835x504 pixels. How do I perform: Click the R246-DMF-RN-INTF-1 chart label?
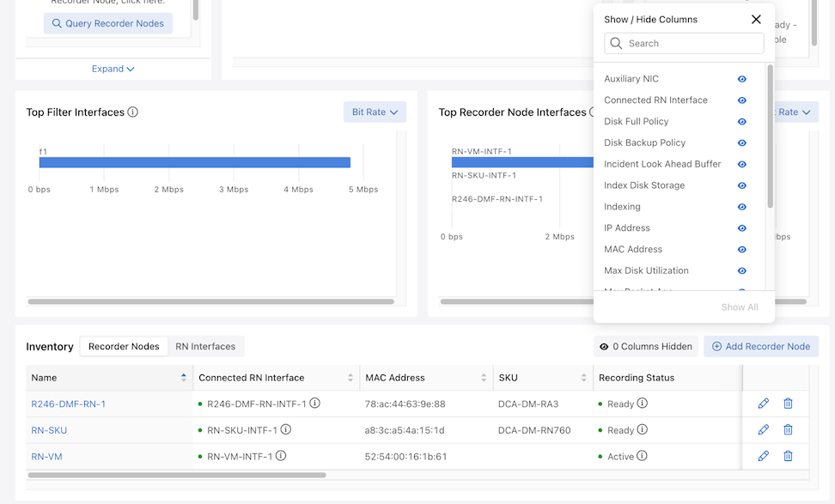click(x=497, y=199)
